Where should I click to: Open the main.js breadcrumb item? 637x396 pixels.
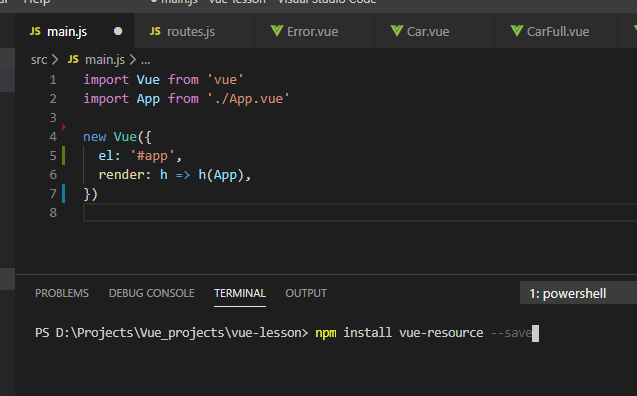coord(105,60)
